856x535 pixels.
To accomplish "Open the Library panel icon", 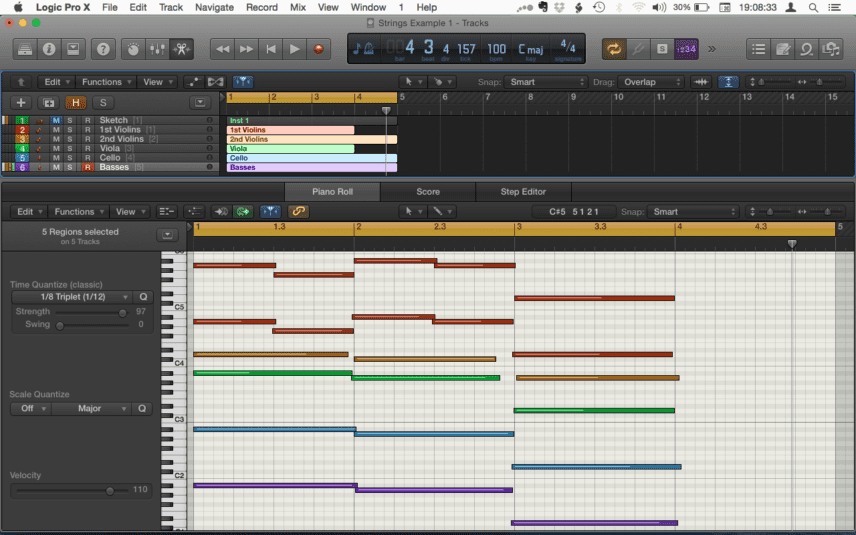I will pyautogui.click(x=25, y=49).
